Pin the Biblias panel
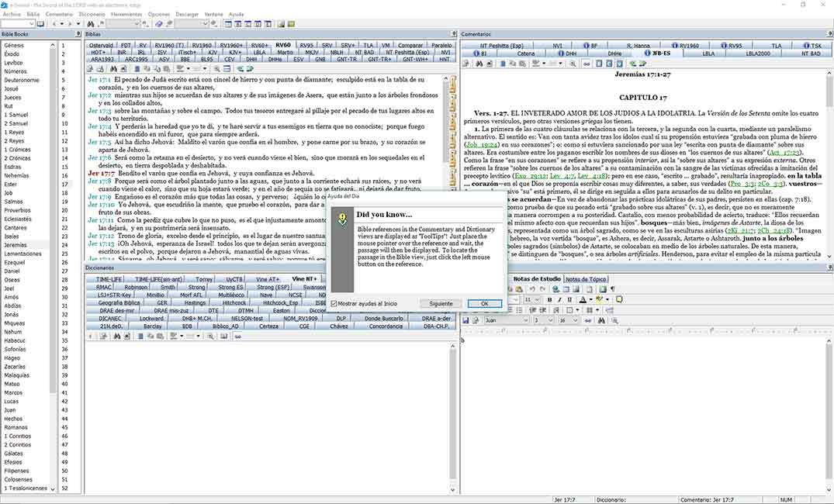834x504 pixels. (x=454, y=34)
